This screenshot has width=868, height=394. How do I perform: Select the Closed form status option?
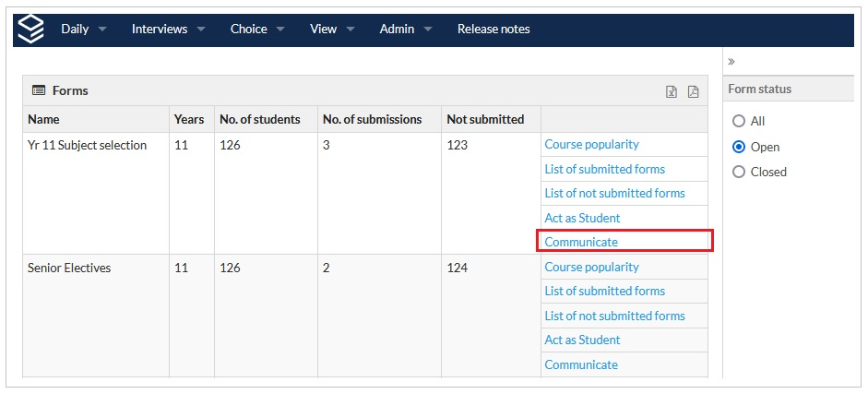click(738, 172)
